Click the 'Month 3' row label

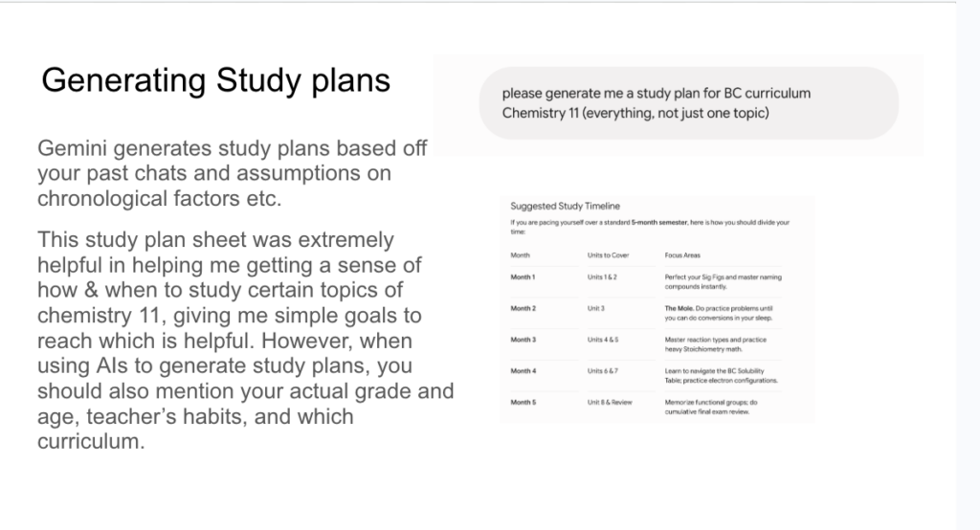point(523,340)
